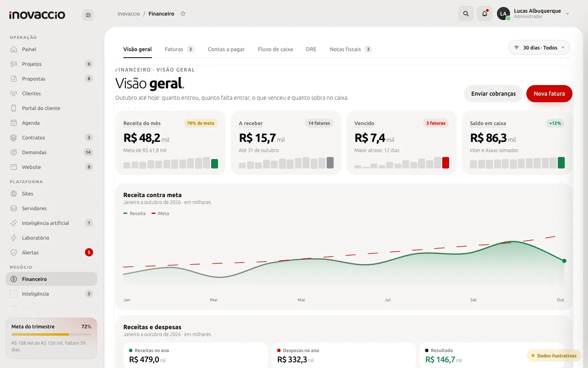Screen dimensions: 588x368
Task: Open the DRE tab
Action: [311, 49]
